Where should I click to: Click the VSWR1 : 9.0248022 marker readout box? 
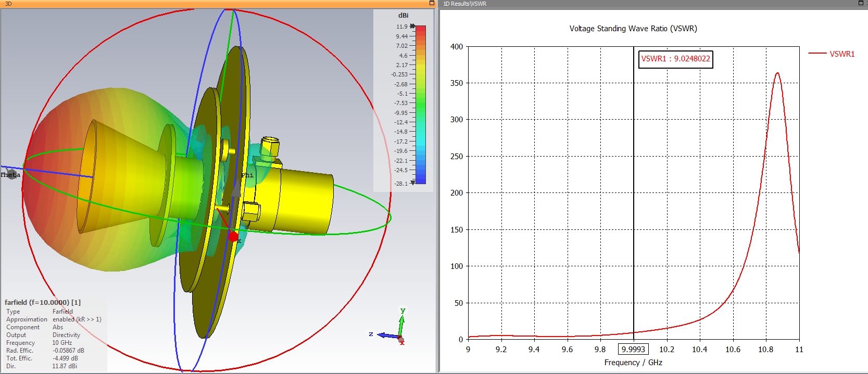[676, 59]
